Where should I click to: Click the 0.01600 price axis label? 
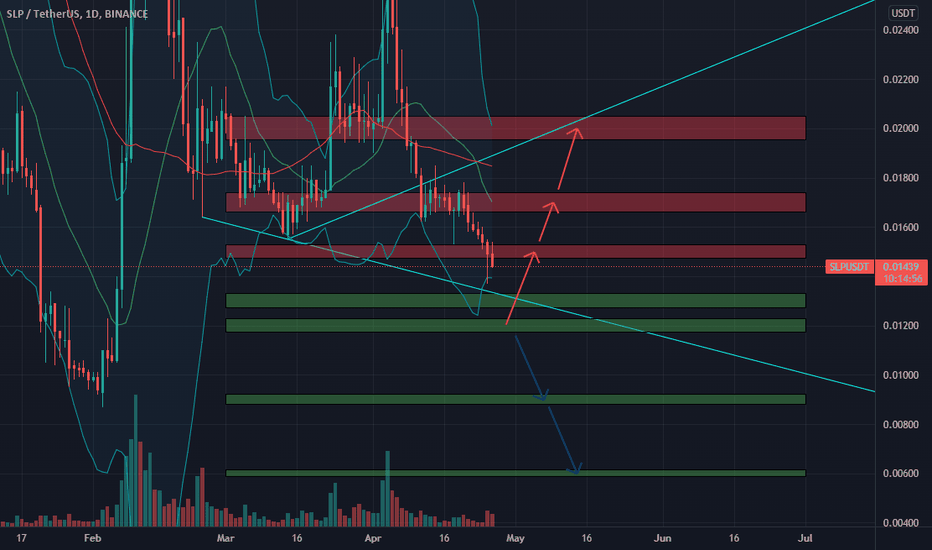pyautogui.click(x=901, y=227)
